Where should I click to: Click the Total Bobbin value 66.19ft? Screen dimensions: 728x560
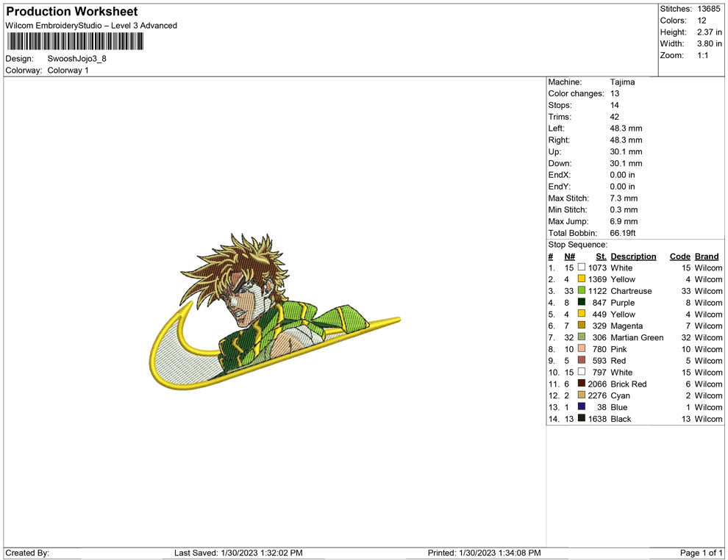click(x=623, y=233)
